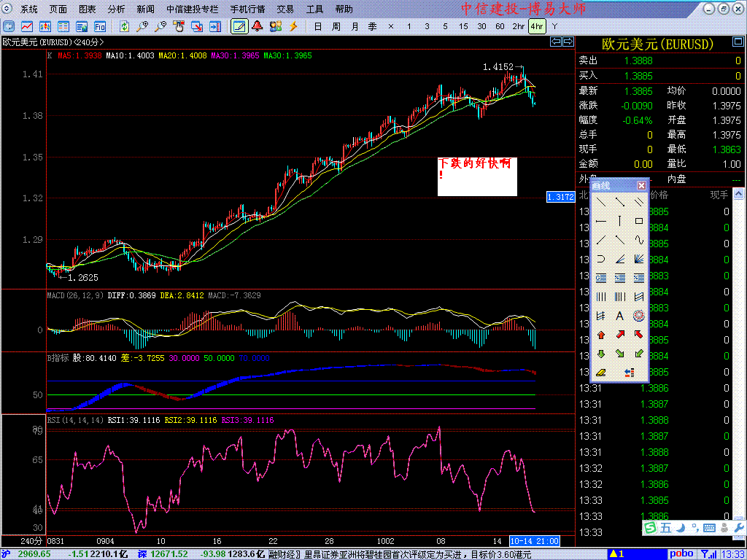The width and height of the screenshot is (747, 560).
Task: Open the 图表 menu
Action: point(88,9)
